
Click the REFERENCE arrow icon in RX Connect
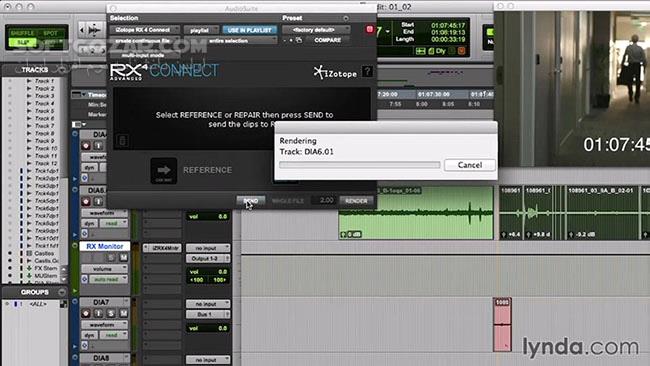[x=164, y=170]
